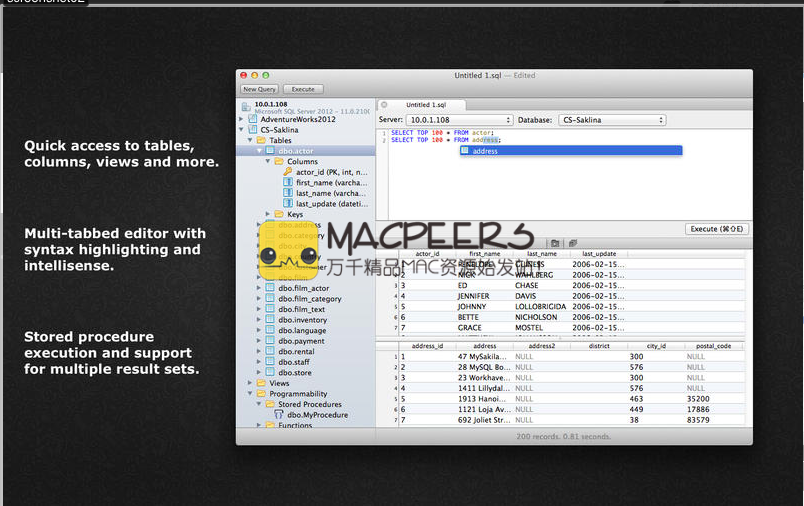
Task: Click the NICHOLSON last name cell
Action: pyautogui.click(x=536, y=317)
